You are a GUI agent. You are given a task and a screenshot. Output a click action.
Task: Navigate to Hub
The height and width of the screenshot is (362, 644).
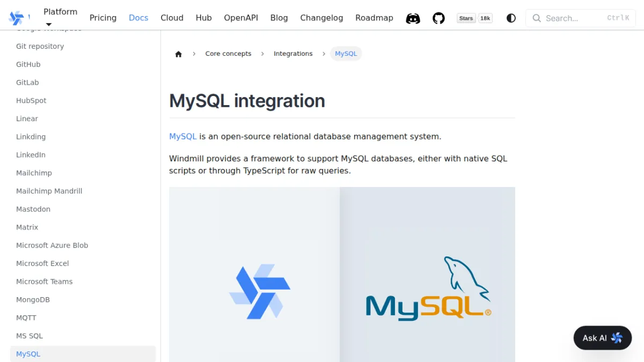[203, 18]
